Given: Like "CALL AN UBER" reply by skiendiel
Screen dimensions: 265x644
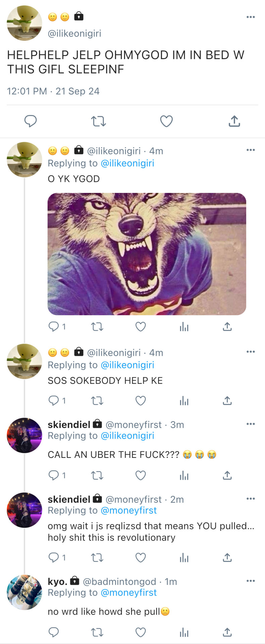Looking at the screenshot, I should click(141, 475).
